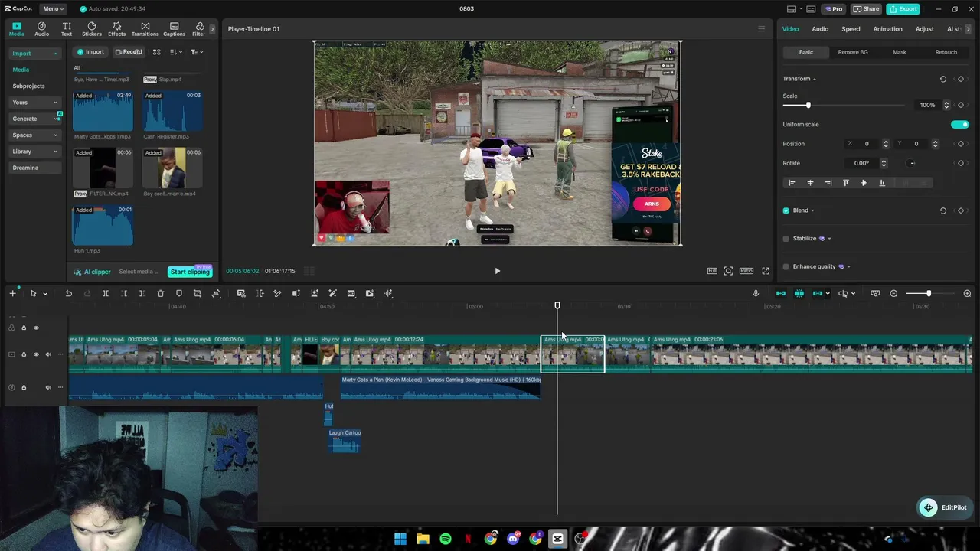Viewport: 980px width, 551px height.
Task: Open the Pro upgrade button
Action: (x=833, y=9)
